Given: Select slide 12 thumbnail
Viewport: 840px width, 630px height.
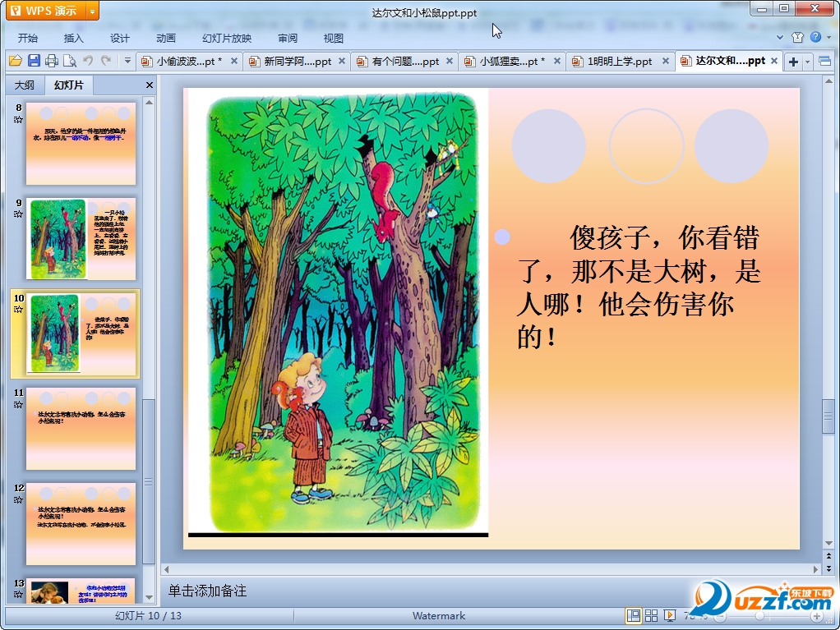Looking at the screenshot, I should 81,524.
